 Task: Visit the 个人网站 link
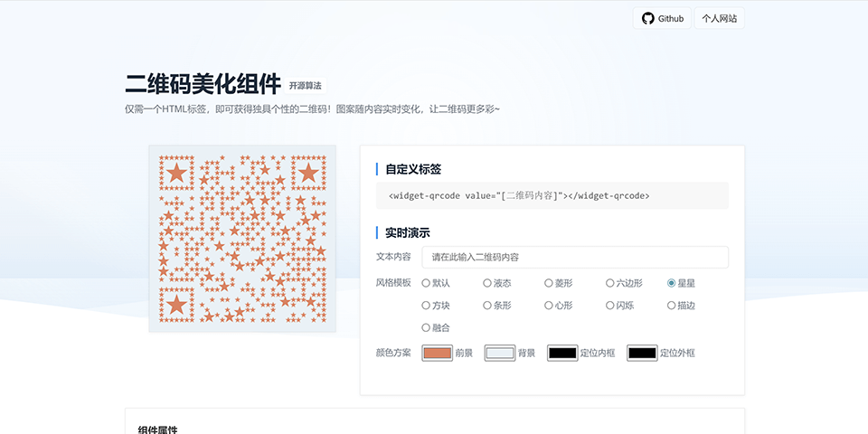719,18
